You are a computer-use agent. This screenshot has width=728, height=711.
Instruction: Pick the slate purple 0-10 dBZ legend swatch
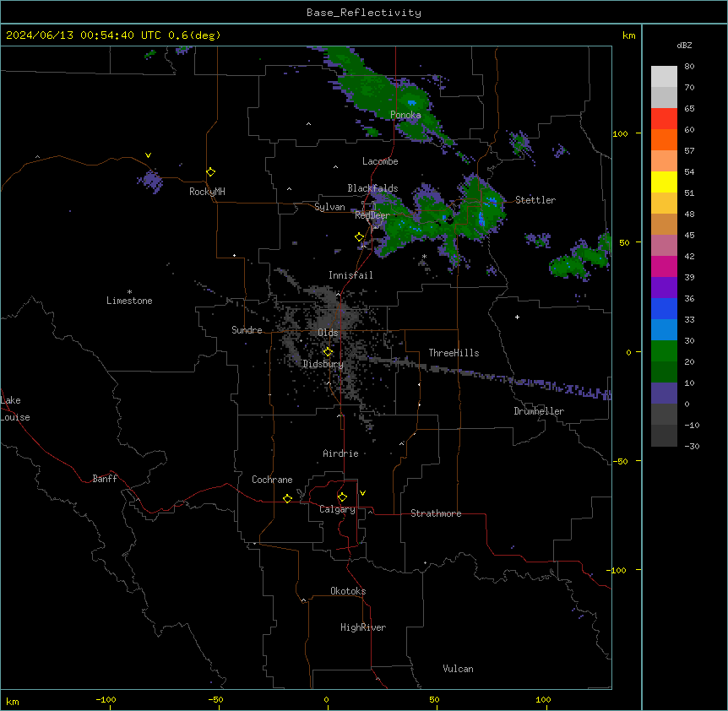click(664, 393)
